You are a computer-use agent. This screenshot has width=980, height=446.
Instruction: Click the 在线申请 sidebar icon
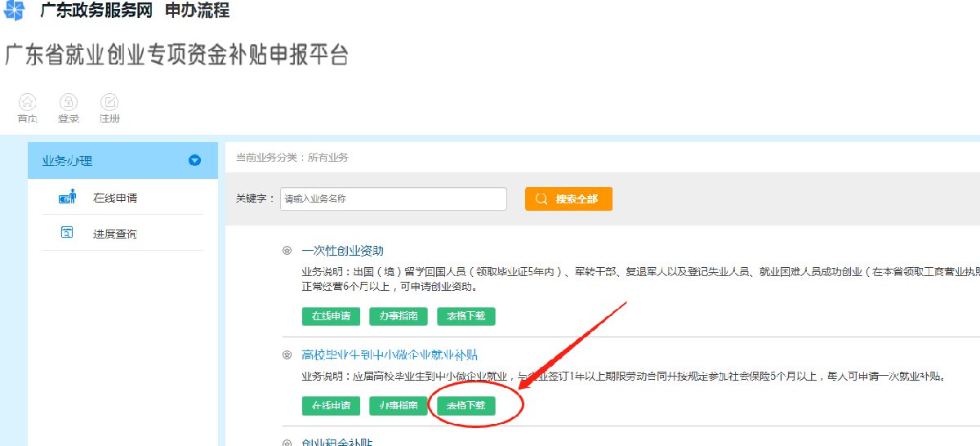(68, 197)
